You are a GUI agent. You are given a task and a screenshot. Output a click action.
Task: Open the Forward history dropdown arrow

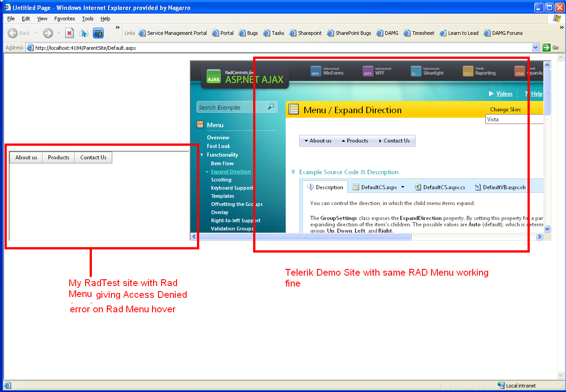58,33
